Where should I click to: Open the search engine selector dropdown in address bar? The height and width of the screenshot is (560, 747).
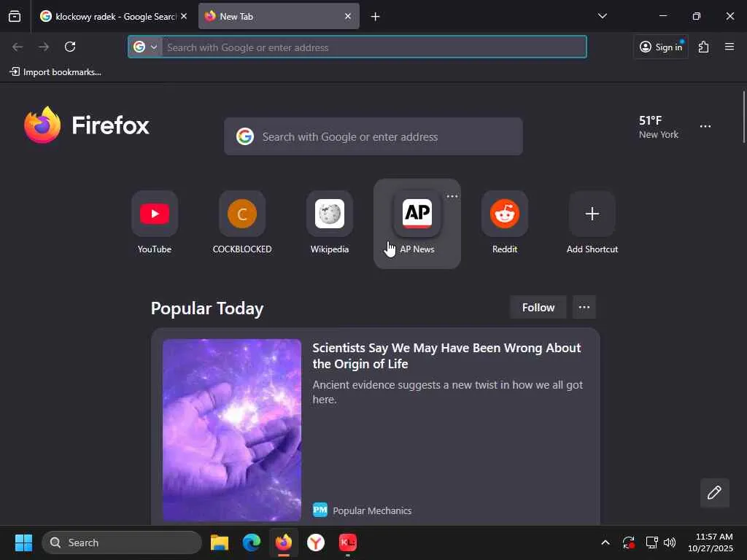click(x=145, y=47)
